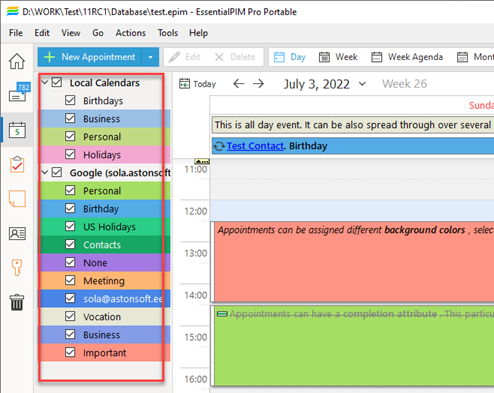
Task: Open the Home module icon in sidebar
Action: [x=17, y=61]
